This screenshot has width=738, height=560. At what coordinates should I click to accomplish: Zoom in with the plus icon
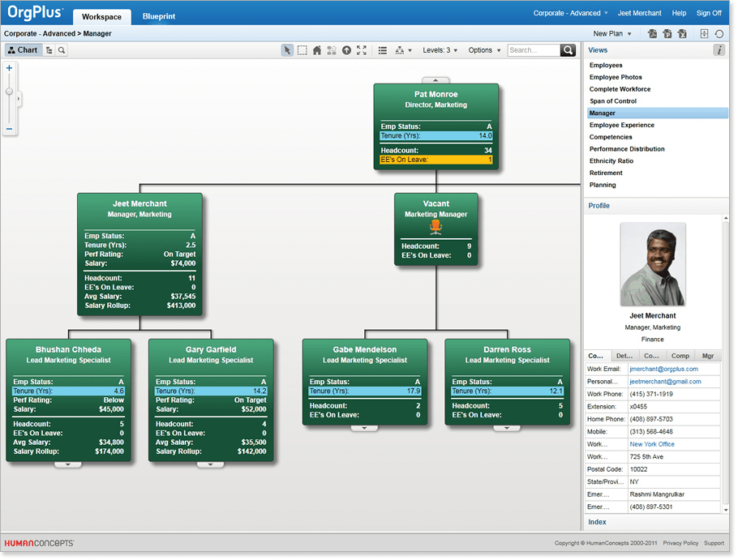[9, 68]
